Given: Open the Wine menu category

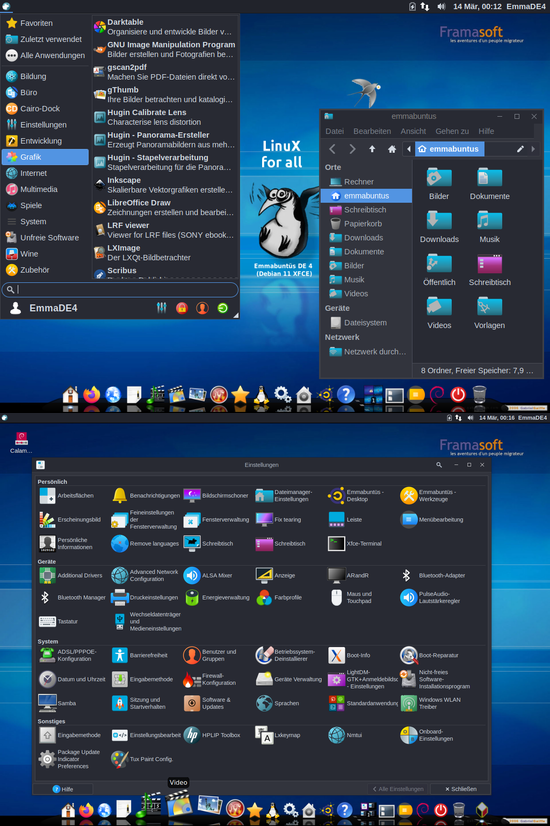Looking at the screenshot, I should point(45,254).
